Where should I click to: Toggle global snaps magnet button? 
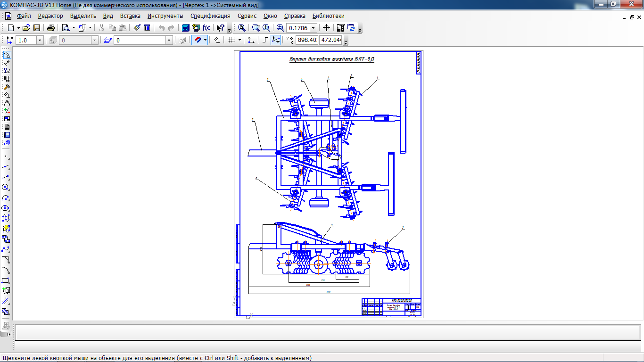click(x=198, y=41)
